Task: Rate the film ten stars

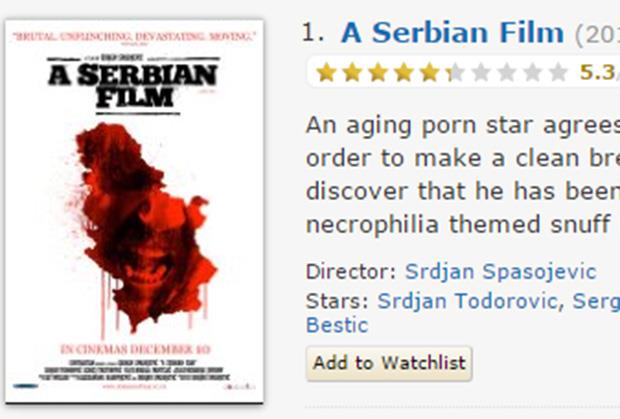Action: [x=559, y=72]
